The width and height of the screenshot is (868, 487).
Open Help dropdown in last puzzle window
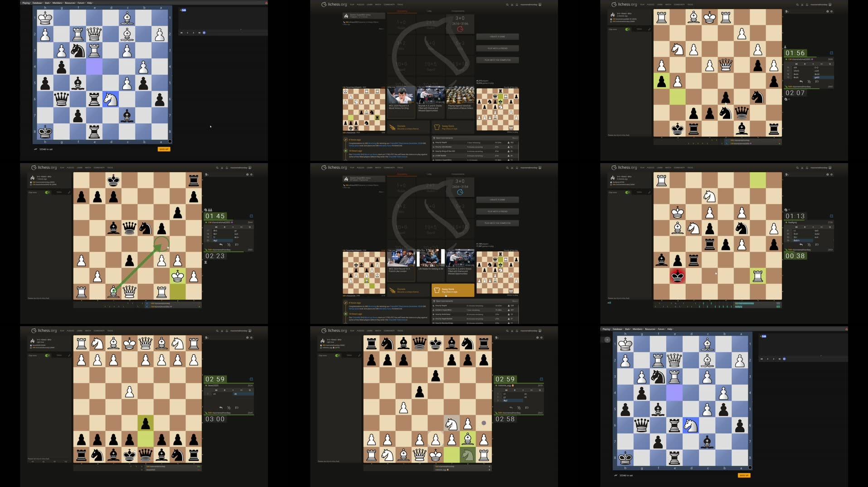click(x=670, y=329)
